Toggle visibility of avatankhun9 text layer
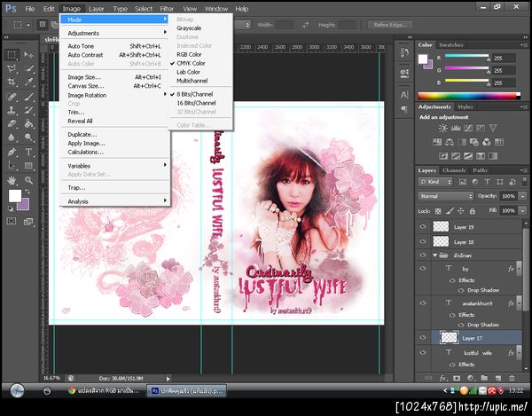 pos(423,302)
